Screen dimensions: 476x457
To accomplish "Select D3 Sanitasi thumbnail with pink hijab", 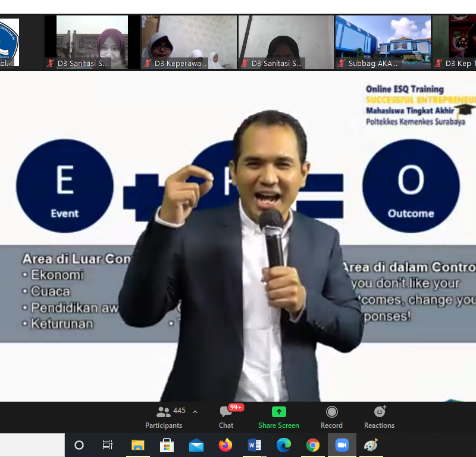I will coord(92,42).
